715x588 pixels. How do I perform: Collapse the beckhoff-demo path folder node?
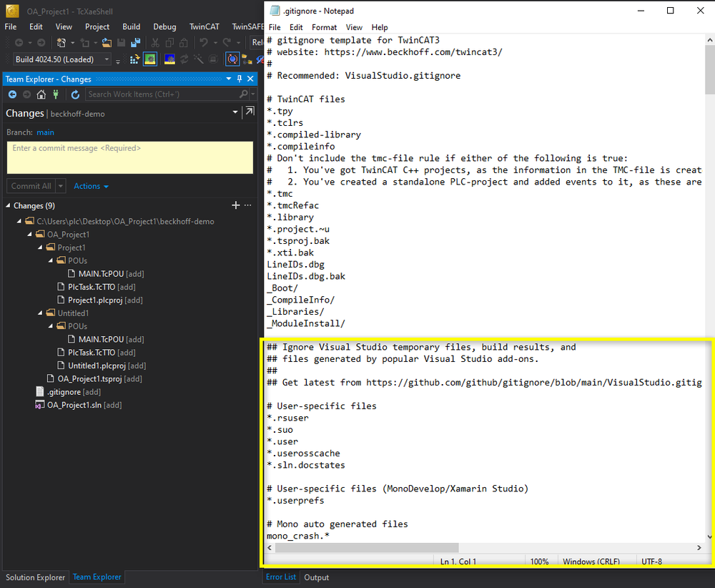coord(19,221)
